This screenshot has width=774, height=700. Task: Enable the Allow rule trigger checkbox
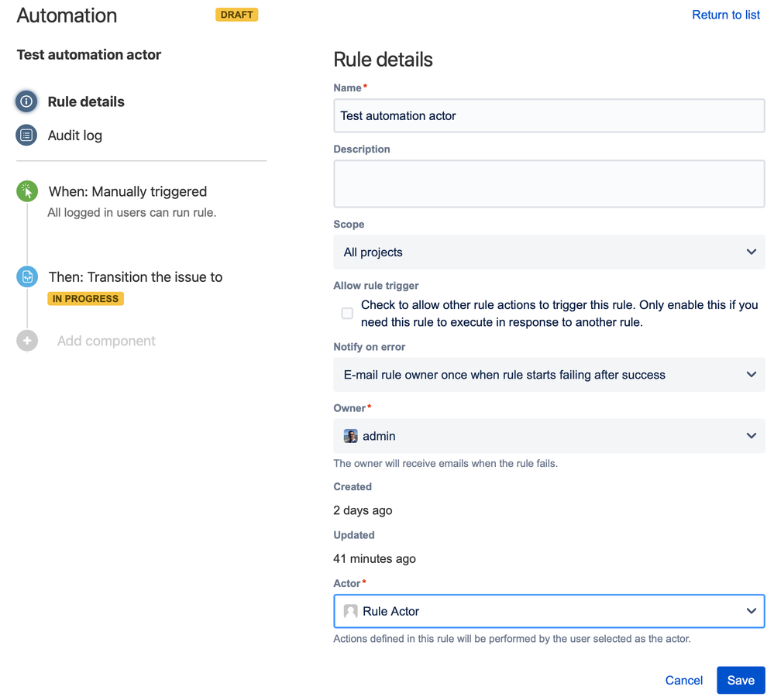point(347,314)
